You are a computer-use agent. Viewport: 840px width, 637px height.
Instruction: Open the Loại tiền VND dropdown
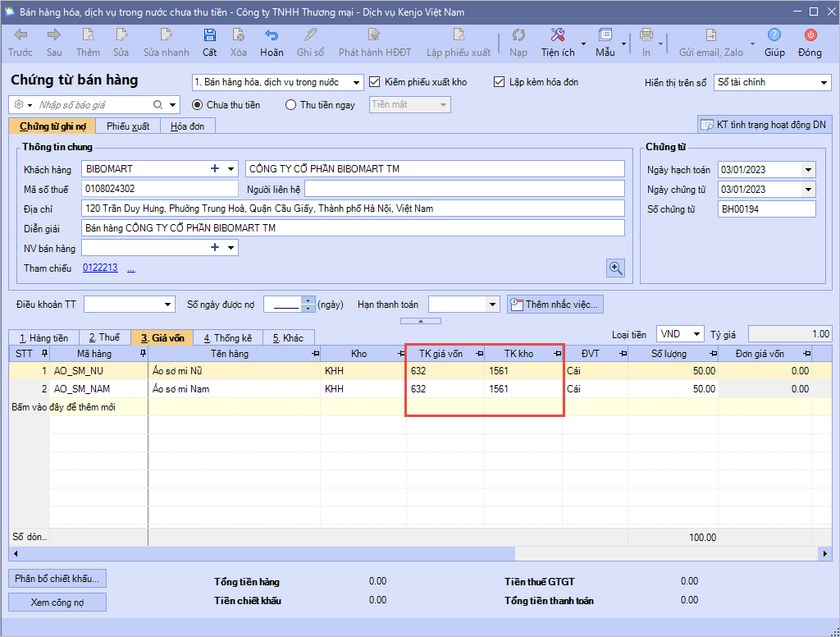pyautogui.click(x=696, y=334)
